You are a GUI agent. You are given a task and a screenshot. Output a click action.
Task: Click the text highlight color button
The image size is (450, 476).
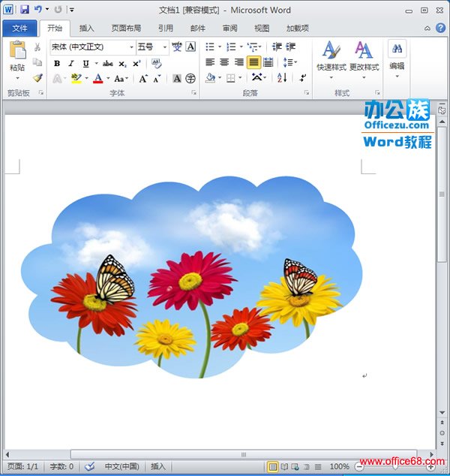click(76, 79)
